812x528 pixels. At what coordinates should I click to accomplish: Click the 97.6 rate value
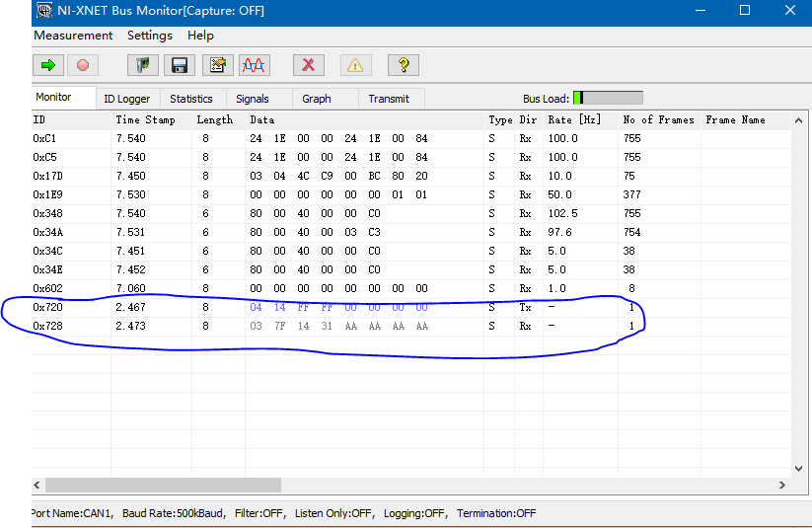[559, 232]
